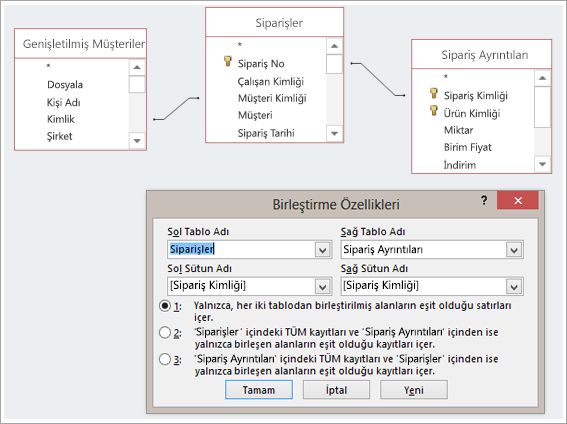Select Birim Fiyat field
This screenshot has height=424, width=567.
pyautogui.click(x=468, y=147)
